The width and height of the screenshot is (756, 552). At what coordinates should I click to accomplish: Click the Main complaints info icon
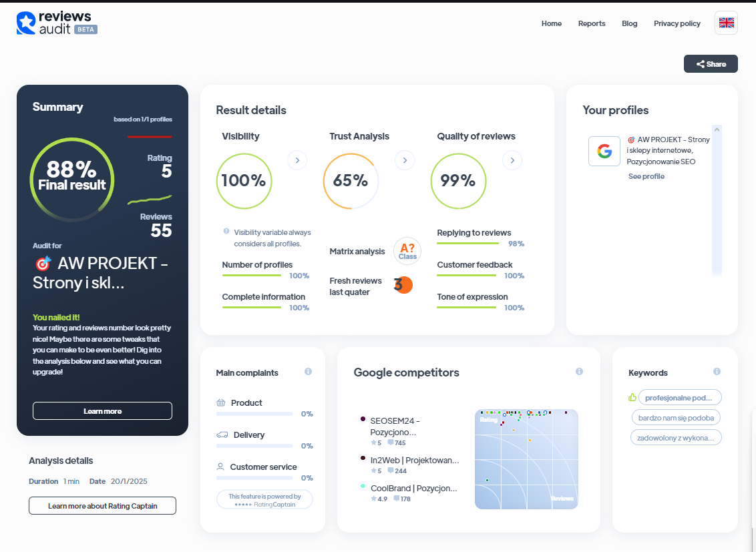(x=308, y=371)
